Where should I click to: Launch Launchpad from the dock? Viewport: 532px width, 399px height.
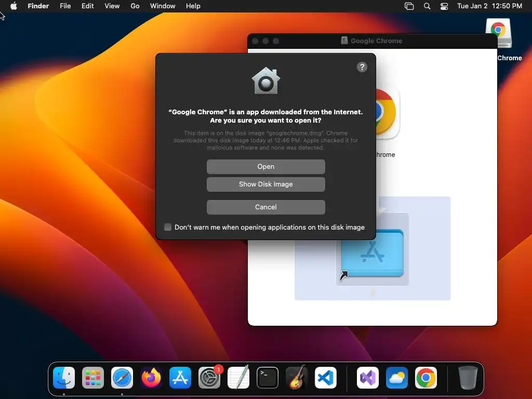(x=93, y=378)
